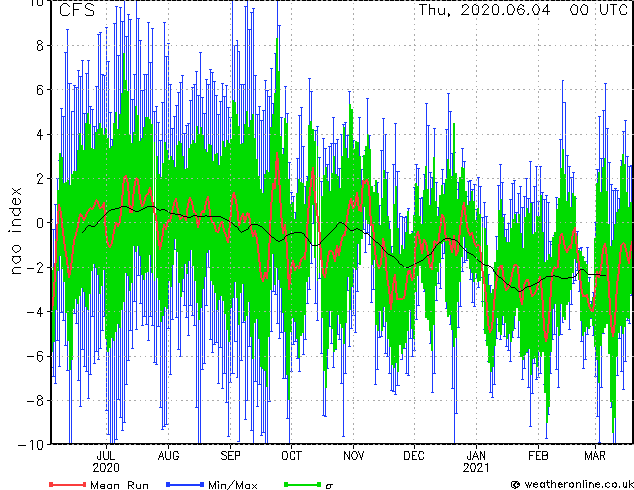This screenshot has width=634, height=490.
Task: Click the nao index axis title
Action: (x=15, y=231)
